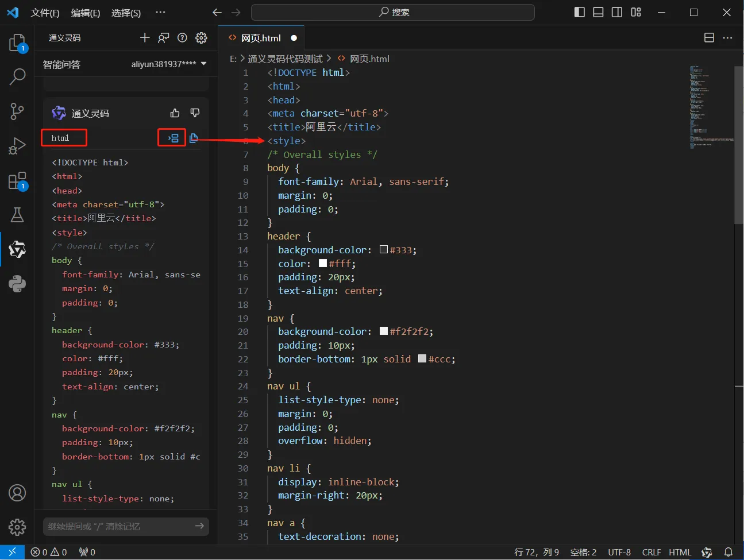Change indentation 空格: 2
Screen dimensions: 744x560
pyautogui.click(x=583, y=552)
